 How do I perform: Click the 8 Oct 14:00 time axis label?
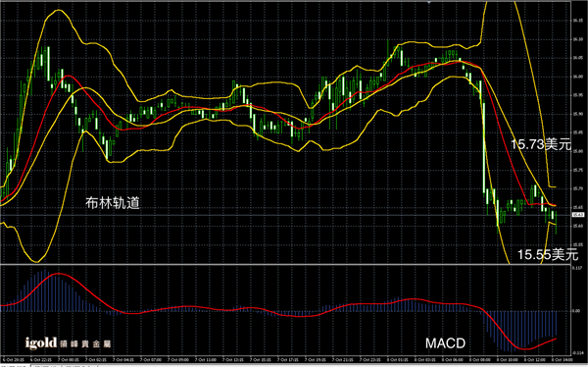pos(562,360)
